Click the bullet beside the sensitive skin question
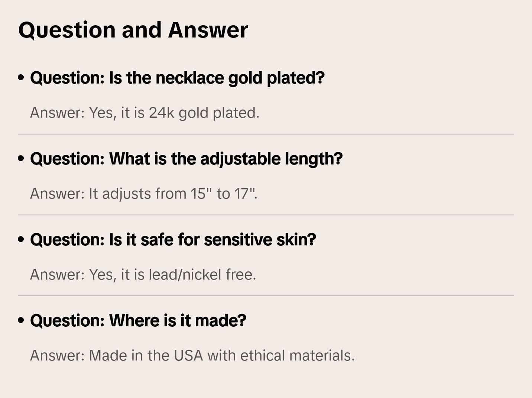The width and height of the screenshot is (532, 398). coord(21,239)
